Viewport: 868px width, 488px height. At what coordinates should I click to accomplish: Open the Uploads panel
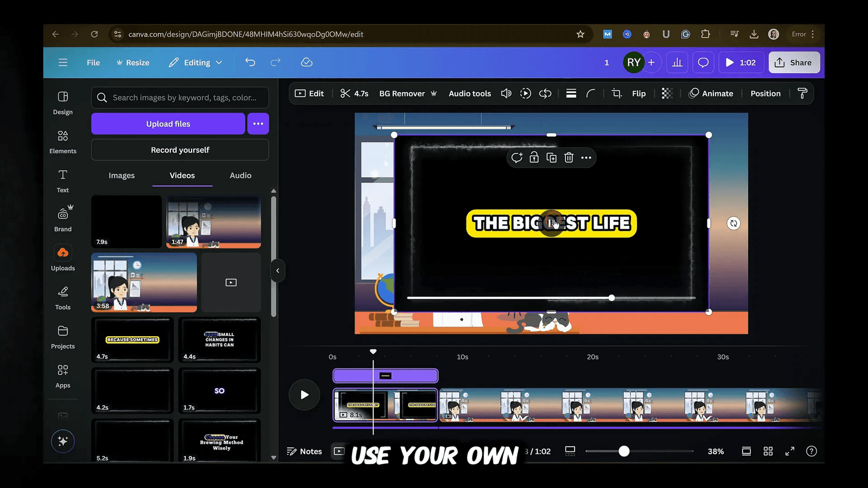point(62,259)
